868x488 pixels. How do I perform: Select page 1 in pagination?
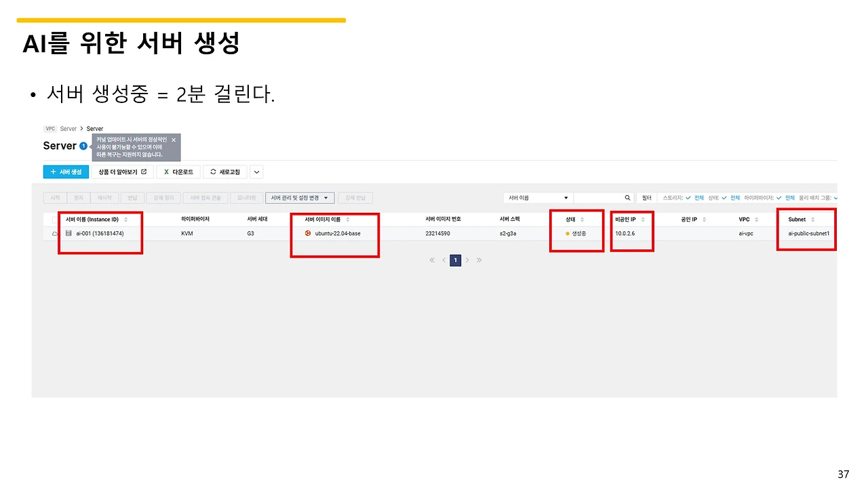point(456,260)
